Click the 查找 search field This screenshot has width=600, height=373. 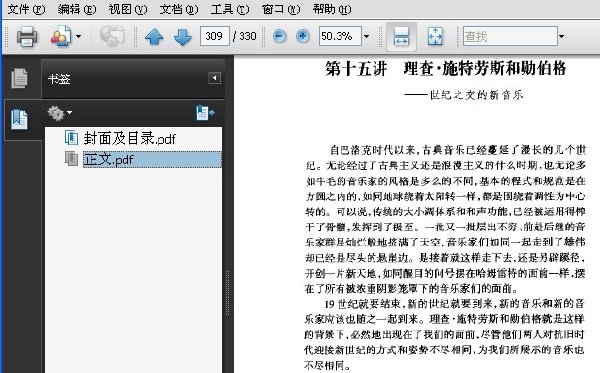(510, 36)
